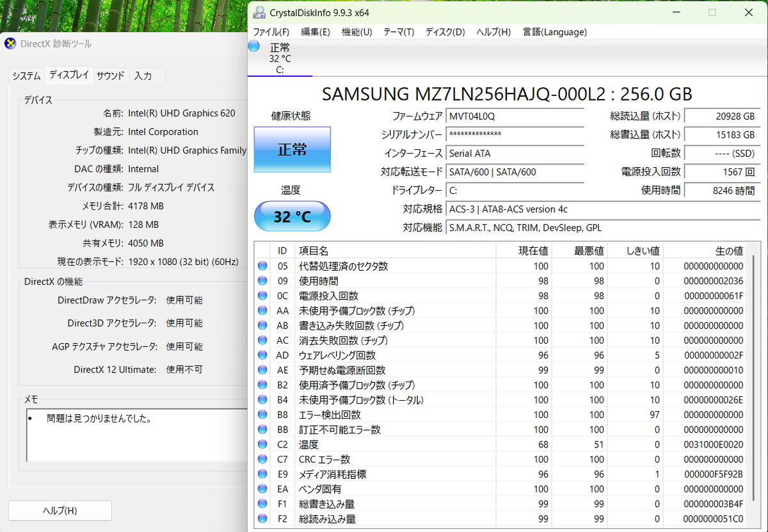
Task: Click the ヘルプ(H) button in DirectX tool
Action: 60,510
